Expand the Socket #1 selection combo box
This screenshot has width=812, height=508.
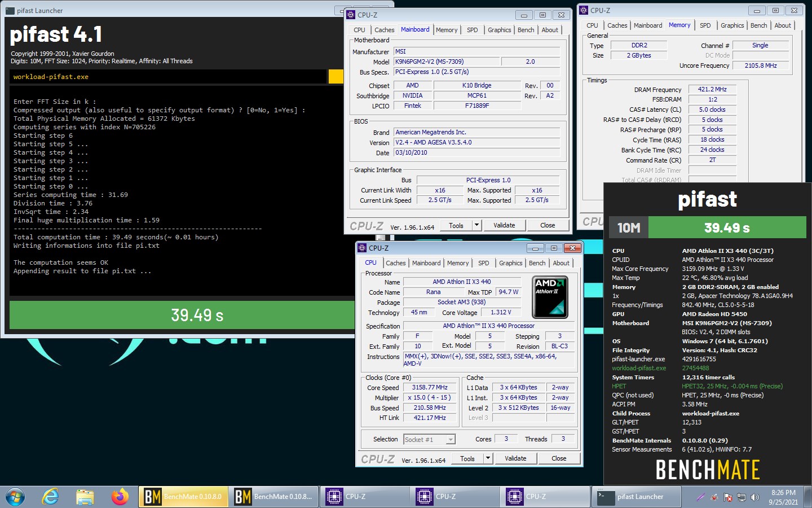click(429, 439)
